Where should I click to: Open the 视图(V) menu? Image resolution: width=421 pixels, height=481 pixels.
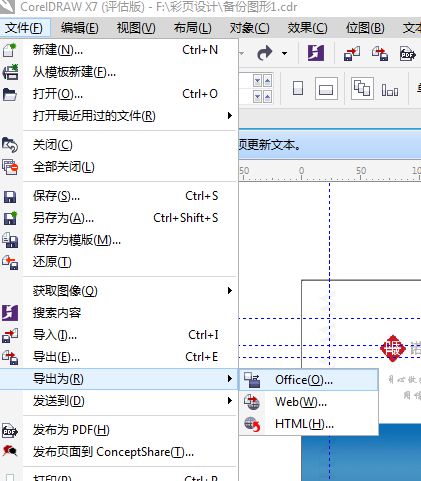136,28
